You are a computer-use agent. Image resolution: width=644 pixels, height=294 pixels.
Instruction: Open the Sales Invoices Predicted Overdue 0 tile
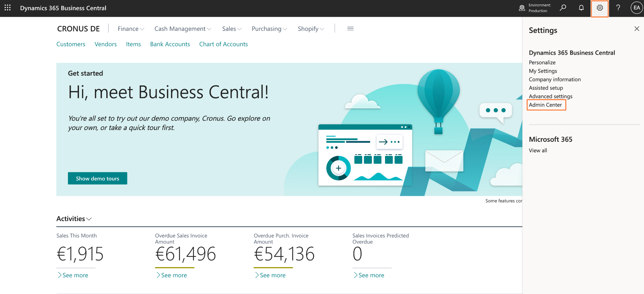pos(357,254)
